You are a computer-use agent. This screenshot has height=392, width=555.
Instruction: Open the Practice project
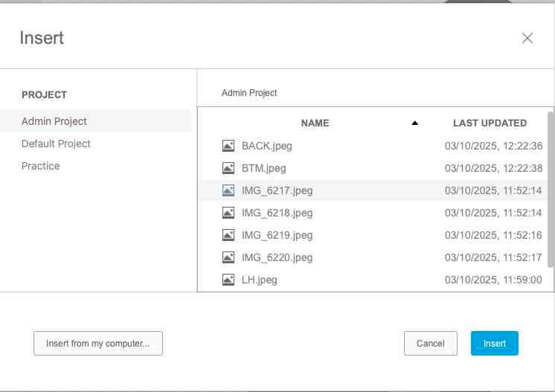click(x=41, y=166)
